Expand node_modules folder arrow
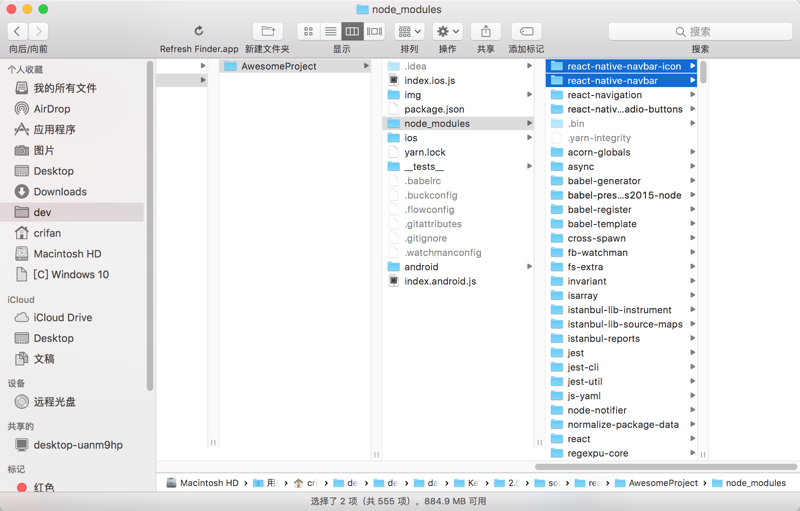This screenshot has height=511, width=800. pos(529,123)
